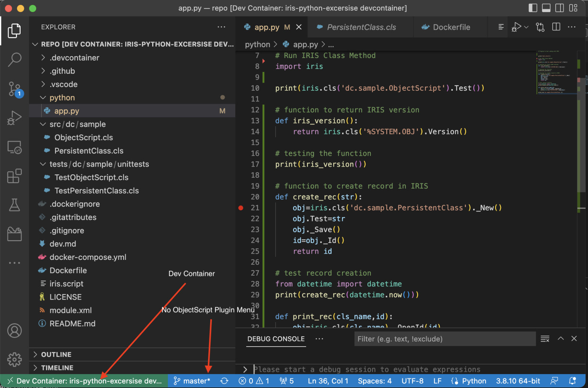Open the Testing beaker view
Image resolution: width=588 pixels, height=388 pixels.
(x=14, y=205)
